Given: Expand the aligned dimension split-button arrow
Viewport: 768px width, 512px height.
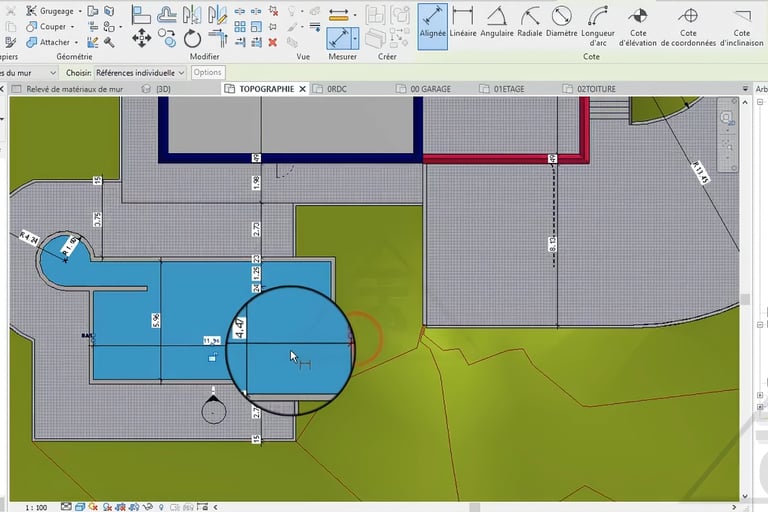Looking at the screenshot, I should tap(355, 38).
